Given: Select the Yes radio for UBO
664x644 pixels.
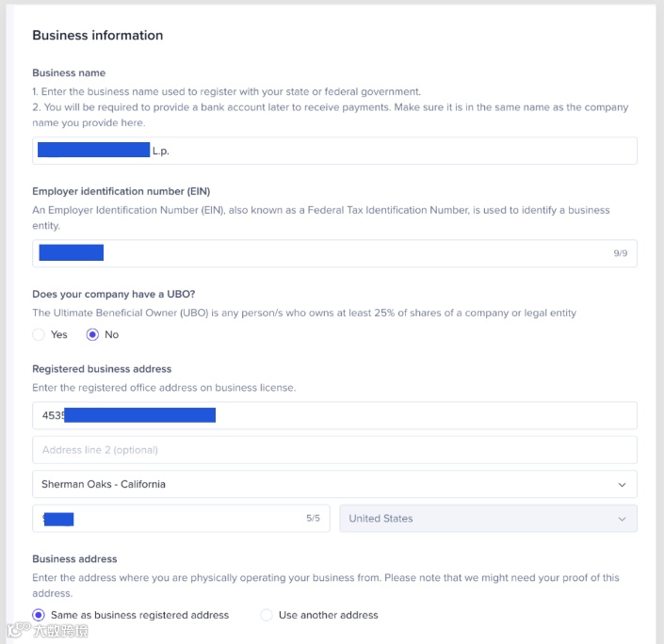Looking at the screenshot, I should click(x=39, y=334).
